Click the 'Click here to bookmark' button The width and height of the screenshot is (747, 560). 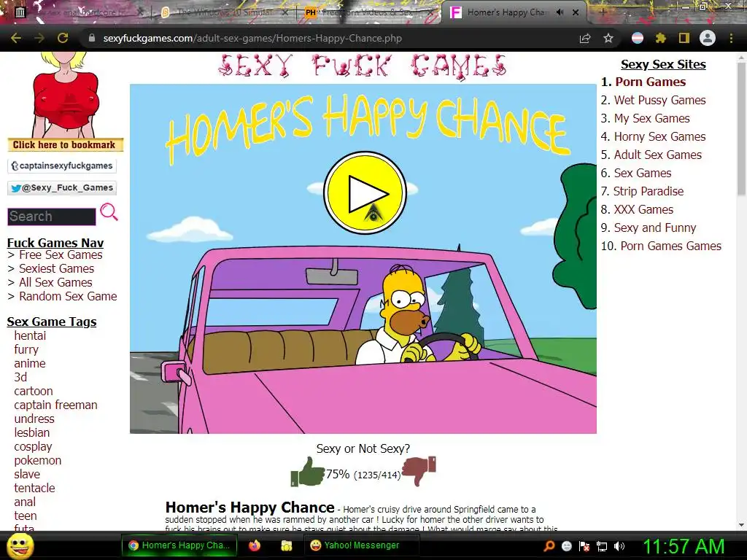(x=65, y=145)
